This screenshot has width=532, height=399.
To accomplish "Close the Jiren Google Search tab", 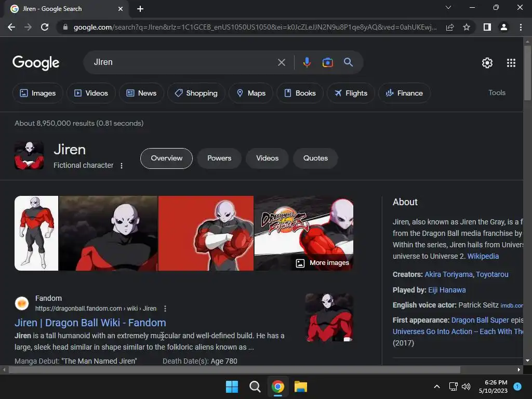I will 121,9.
